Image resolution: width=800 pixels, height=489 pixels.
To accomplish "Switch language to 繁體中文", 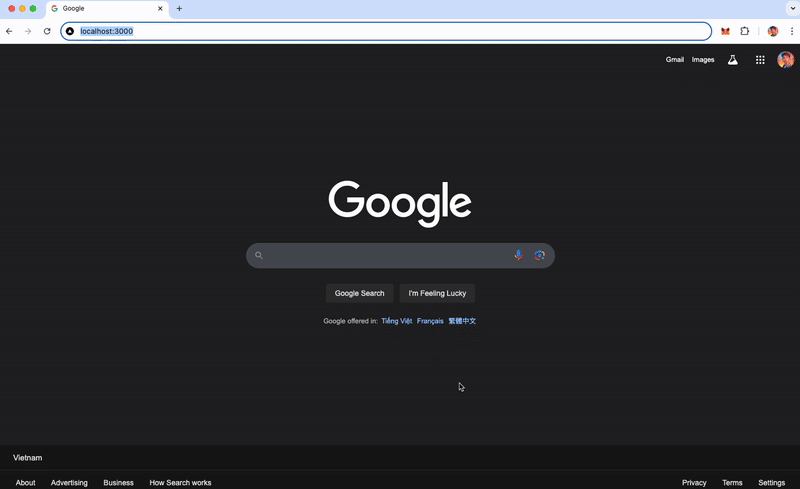I will tap(462, 321).
